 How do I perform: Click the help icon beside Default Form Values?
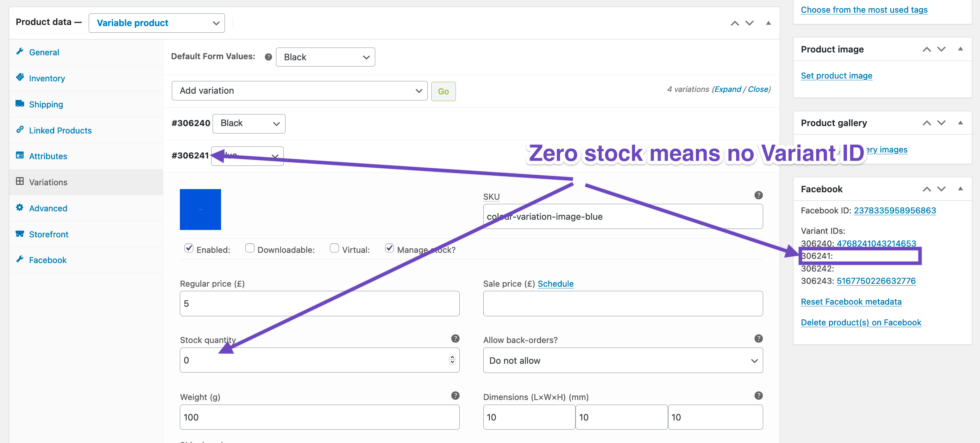[268, 57]
